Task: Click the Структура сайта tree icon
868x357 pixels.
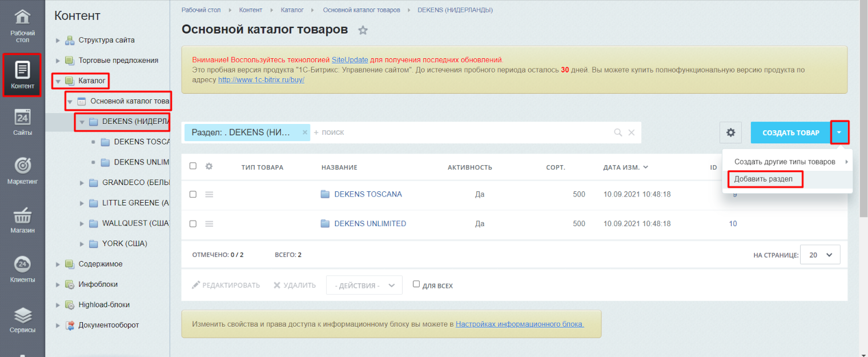Action: point(70,40)
